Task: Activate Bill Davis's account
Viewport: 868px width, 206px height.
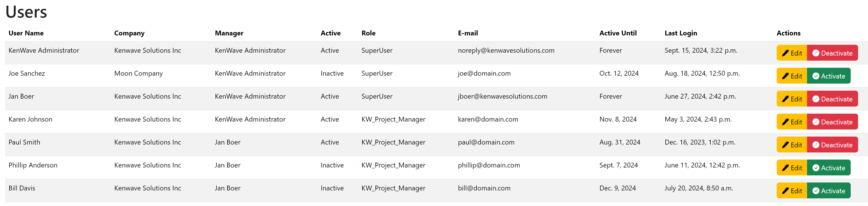Action: [829, 191]
